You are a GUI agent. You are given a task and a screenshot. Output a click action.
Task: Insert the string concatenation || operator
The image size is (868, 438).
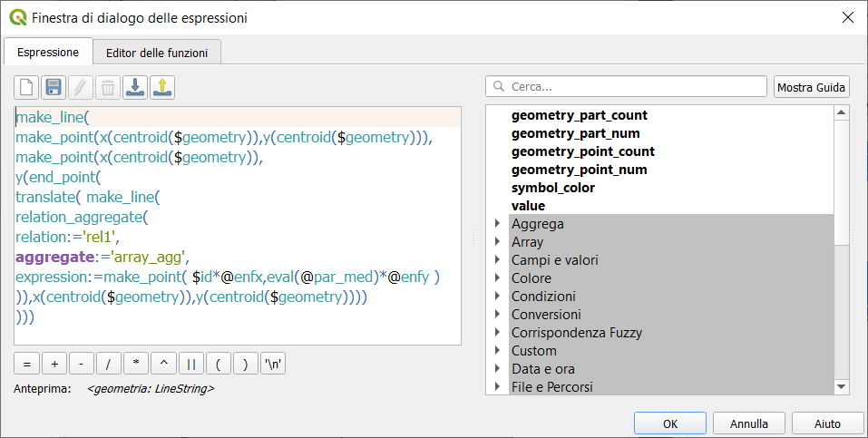pyautogui.click(x=190, y=364)
